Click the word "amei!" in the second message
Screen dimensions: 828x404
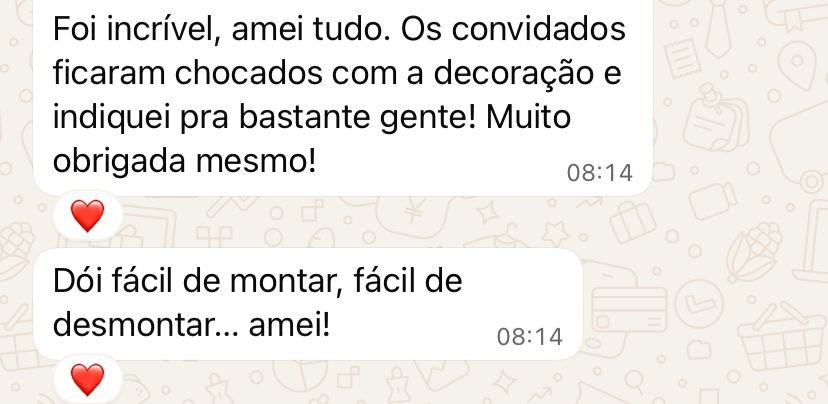[x=290, y=326]
